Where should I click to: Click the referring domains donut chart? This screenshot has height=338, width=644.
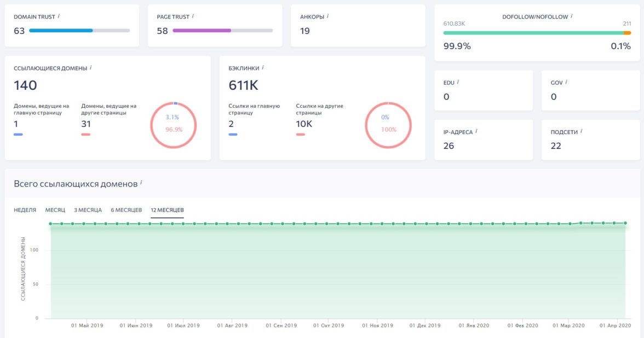click(173, 124)
